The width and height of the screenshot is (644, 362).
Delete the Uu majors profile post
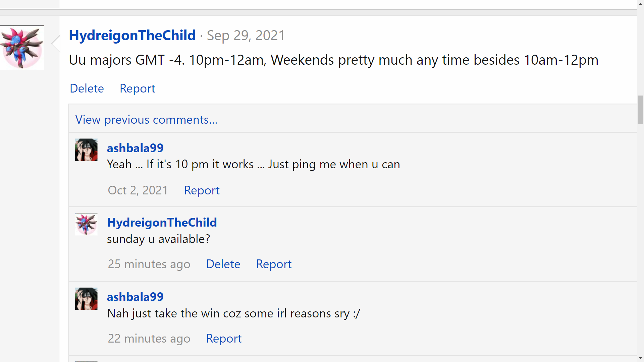pyautogui.click(x=87, y=88)
